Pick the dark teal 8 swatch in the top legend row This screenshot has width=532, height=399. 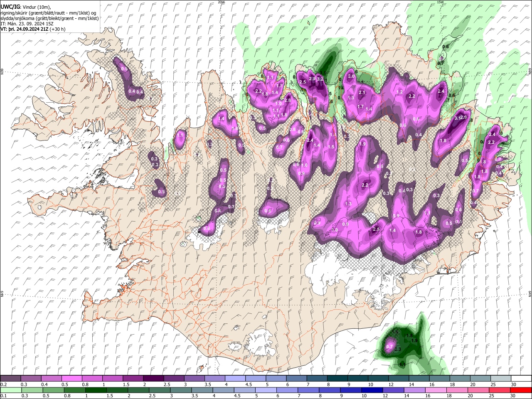pos(337,379)
